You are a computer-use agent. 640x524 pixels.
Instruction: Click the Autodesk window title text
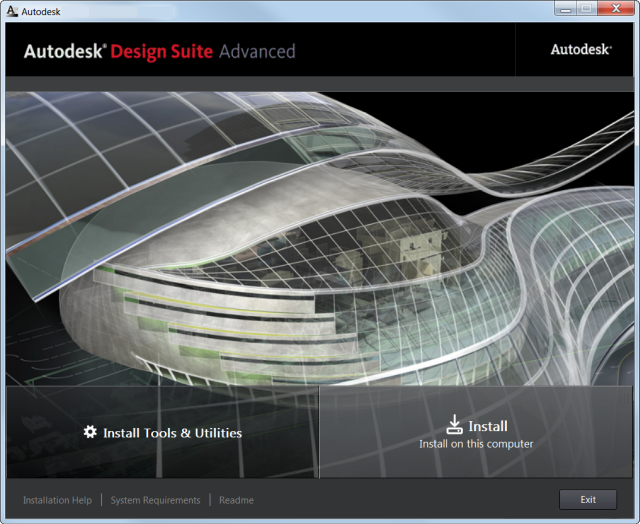(x=41, y=12)
